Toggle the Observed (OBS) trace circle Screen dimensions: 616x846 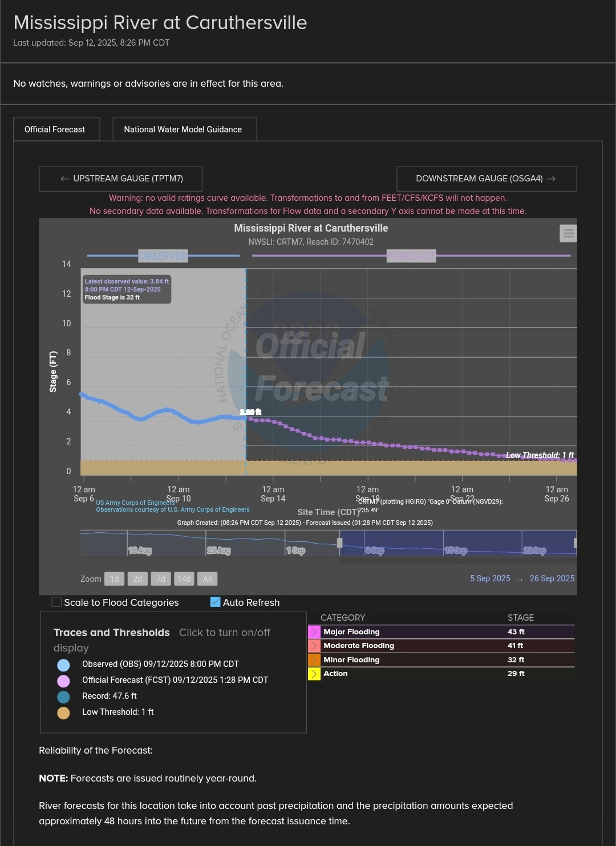[63, 665]
